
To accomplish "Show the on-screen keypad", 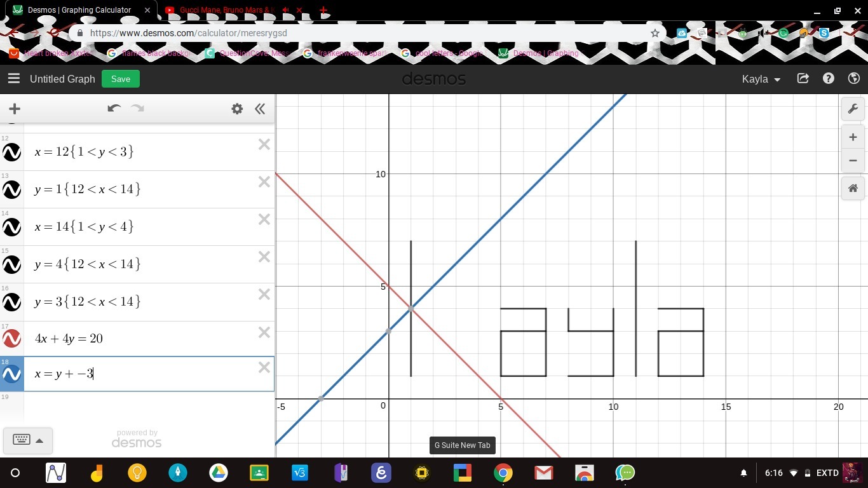I will tap(28, 440).
